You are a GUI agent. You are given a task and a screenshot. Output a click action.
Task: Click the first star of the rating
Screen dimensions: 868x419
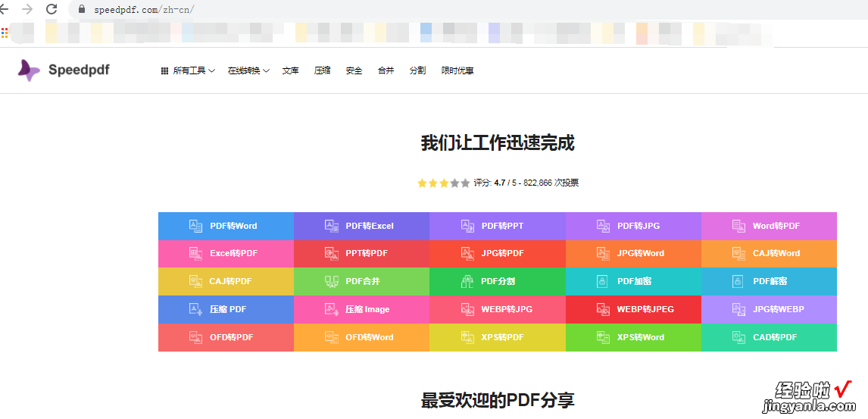tap(422, 183)
